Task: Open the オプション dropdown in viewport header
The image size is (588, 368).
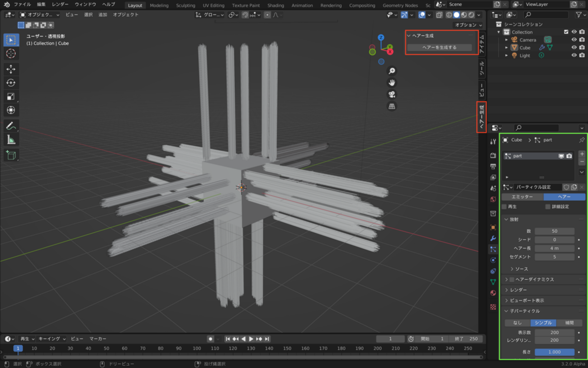Action: (468, 25)
